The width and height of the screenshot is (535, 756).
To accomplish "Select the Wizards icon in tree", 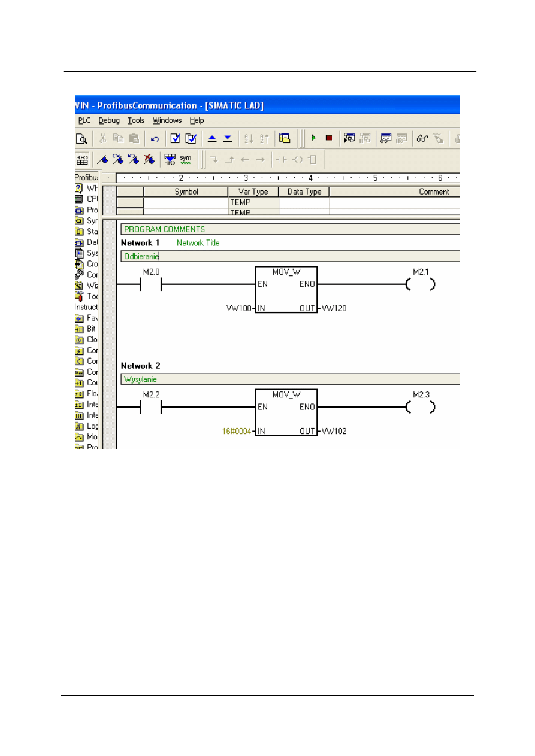I will pos(79,286).
